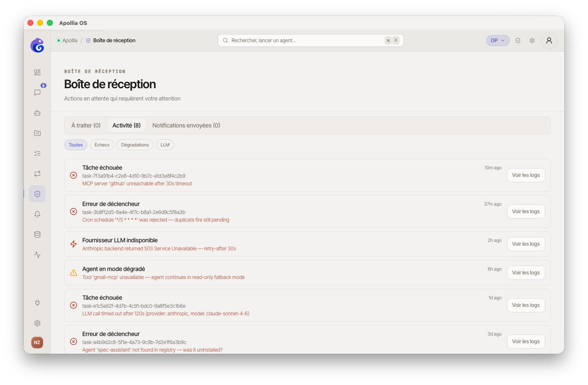View logs for 'MCP server github' failed task
This screenshot has width=588, height=385.
pyautogui.click(x=526, y=175)
